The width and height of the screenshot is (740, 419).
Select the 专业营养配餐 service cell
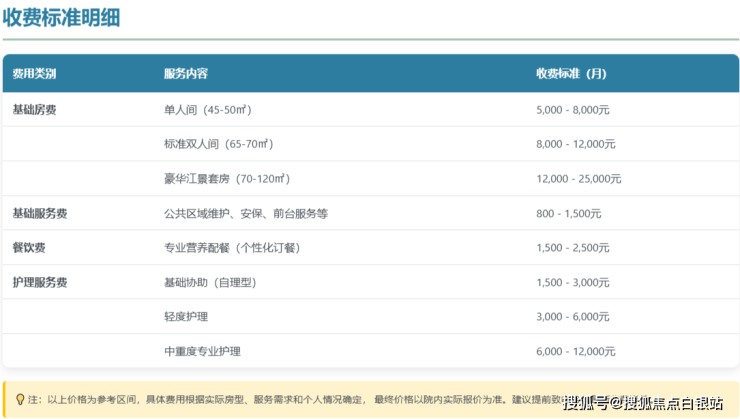[x=232, y=247]
